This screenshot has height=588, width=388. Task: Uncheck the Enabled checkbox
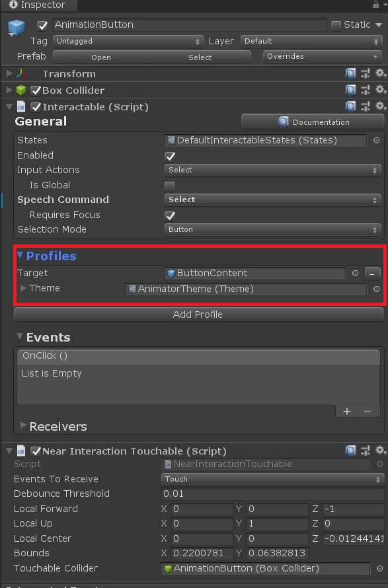170,156
